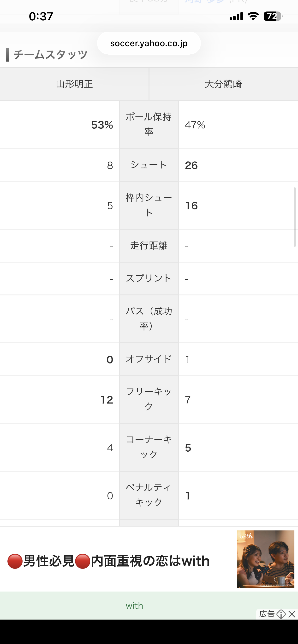This screenshot has width=298, height=644.
Task: Tap the オフサイド stat label
Action: [149, 359]
